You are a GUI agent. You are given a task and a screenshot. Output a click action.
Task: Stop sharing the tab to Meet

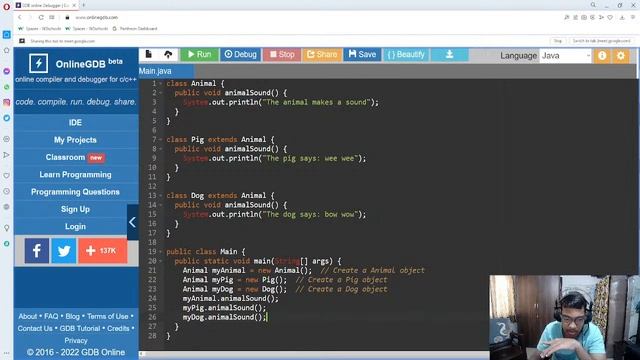[558, 41]
